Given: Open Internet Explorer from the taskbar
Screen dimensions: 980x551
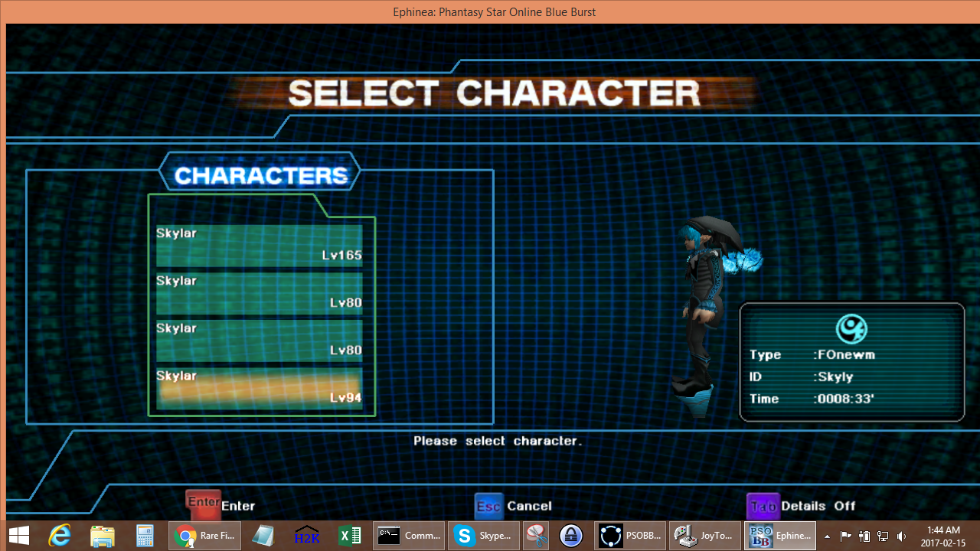Looking at the screenshot, I should pos(60,536).
